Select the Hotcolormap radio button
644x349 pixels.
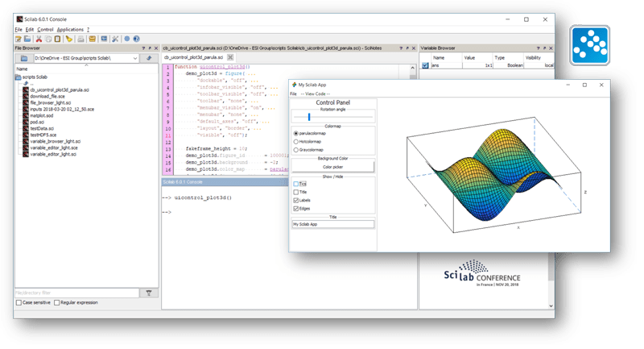click(295, 141)
